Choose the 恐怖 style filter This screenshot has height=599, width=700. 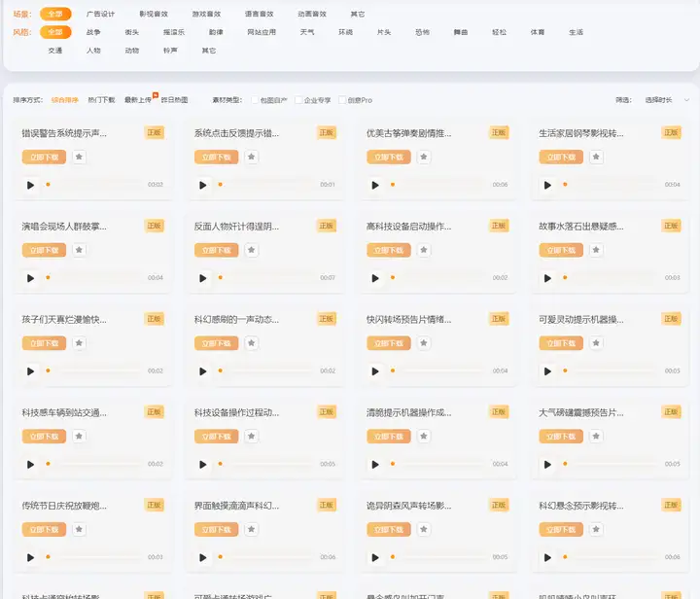coord(422,32)
